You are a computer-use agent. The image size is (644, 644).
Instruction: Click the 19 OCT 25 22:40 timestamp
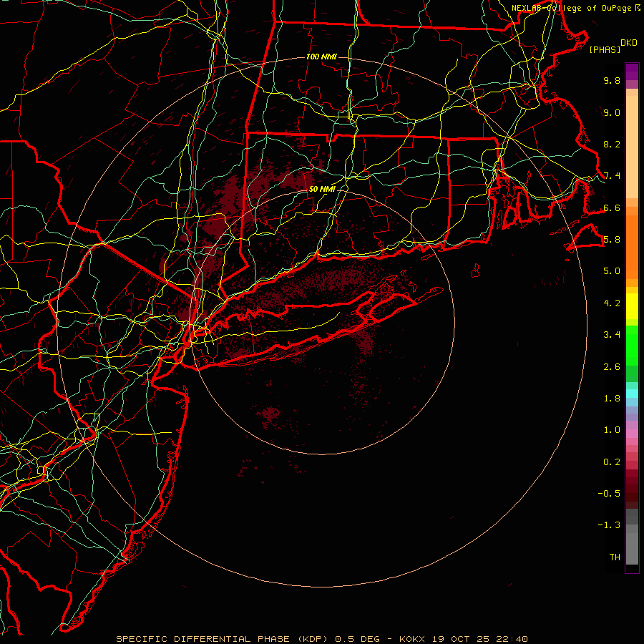(x=479, y=639)
